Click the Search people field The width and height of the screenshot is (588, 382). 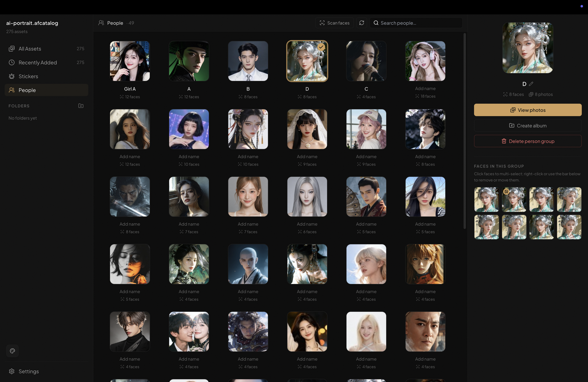[416, 23]
